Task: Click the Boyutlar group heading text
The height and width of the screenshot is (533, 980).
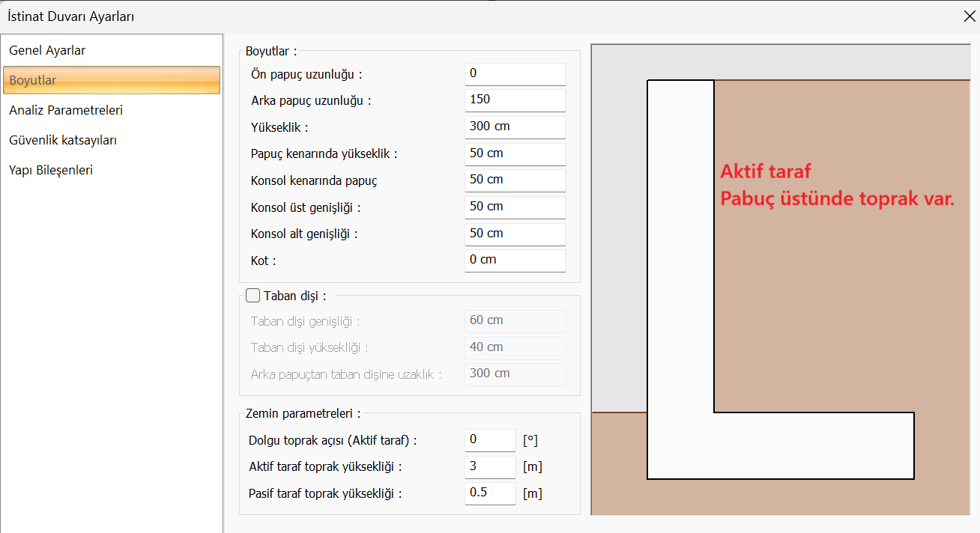Action: (271, 51)
